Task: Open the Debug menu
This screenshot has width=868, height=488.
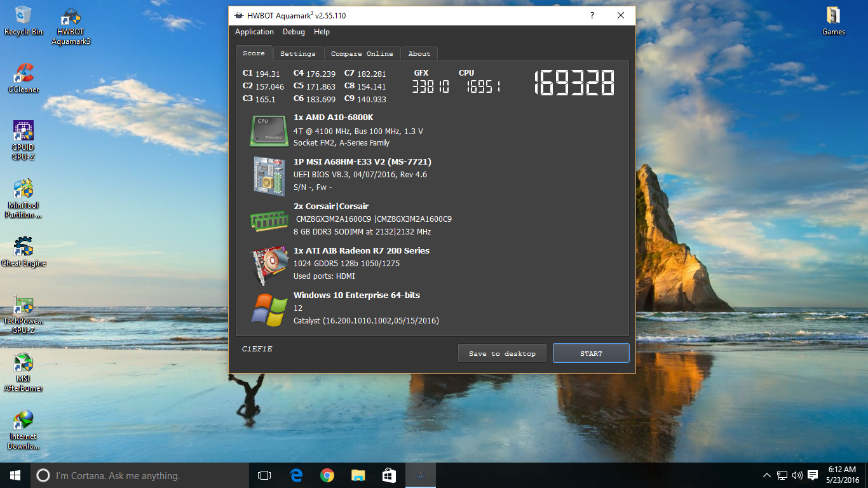Action: (294, 32)
